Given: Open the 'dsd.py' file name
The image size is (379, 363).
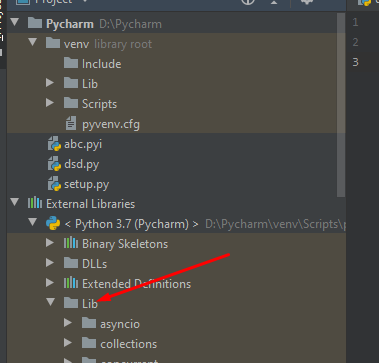Looking at the screenshot, I should point(82,164).
